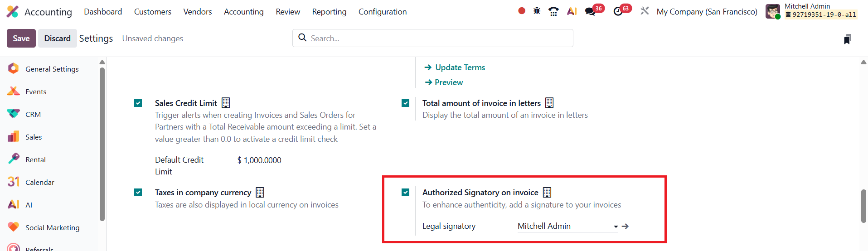The width and height of the screenshot is (868, 251).
Task: Select CRM in the settings sidebar
Action: pos(33,114)
